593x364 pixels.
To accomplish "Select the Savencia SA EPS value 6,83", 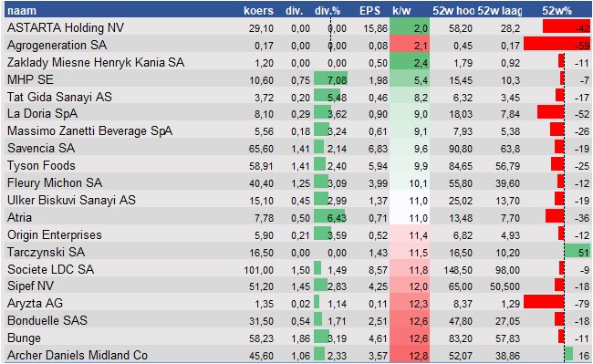I will [378, 149].
